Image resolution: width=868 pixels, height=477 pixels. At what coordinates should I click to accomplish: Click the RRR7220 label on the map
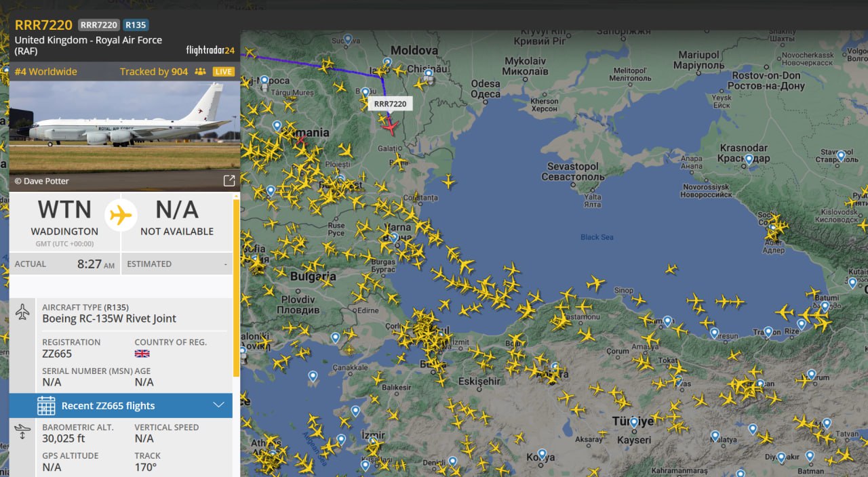point(391,104)
